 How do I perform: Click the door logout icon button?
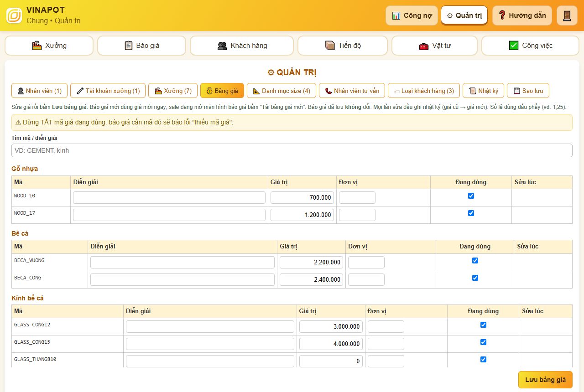point(567,15)
